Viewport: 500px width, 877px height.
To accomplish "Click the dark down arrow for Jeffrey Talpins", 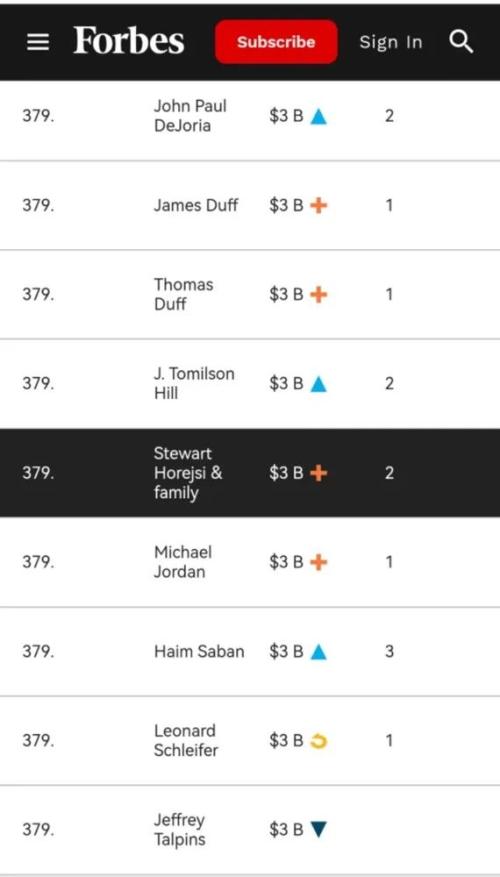I will point(318,829).
